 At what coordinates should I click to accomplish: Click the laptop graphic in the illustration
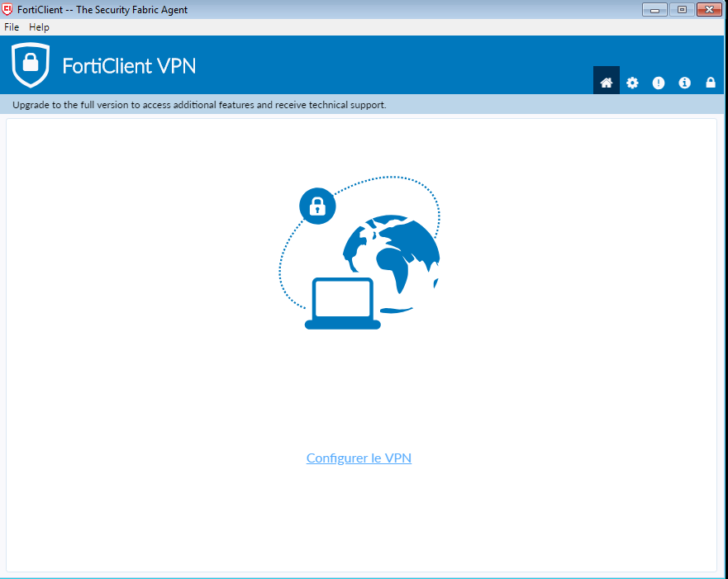343,303
